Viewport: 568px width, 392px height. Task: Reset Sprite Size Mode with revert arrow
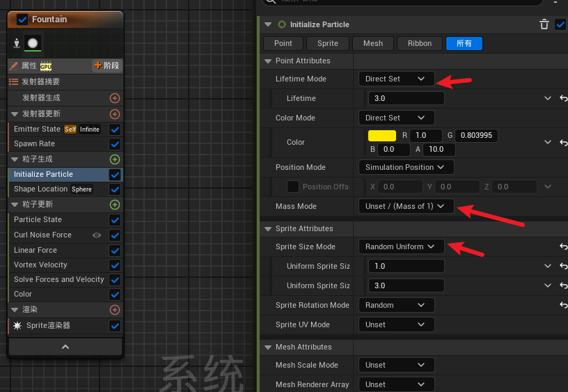pyautogui.click(x=563, y=246)
